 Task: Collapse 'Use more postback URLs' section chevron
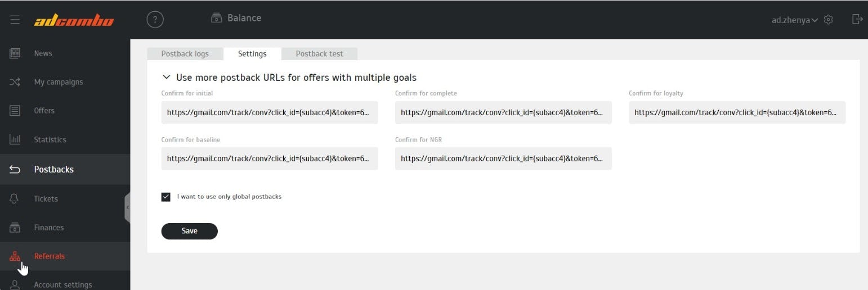(166, 77)
